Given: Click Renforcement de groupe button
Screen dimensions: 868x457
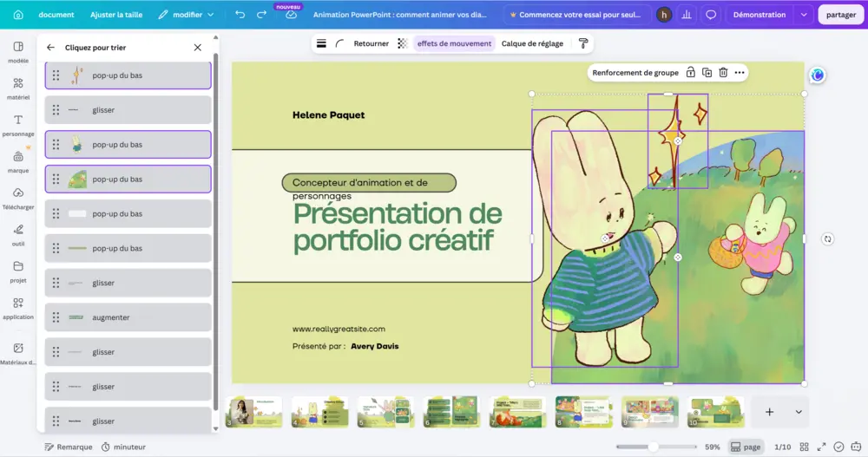Looking at the screenshot, I should (635, 73).
